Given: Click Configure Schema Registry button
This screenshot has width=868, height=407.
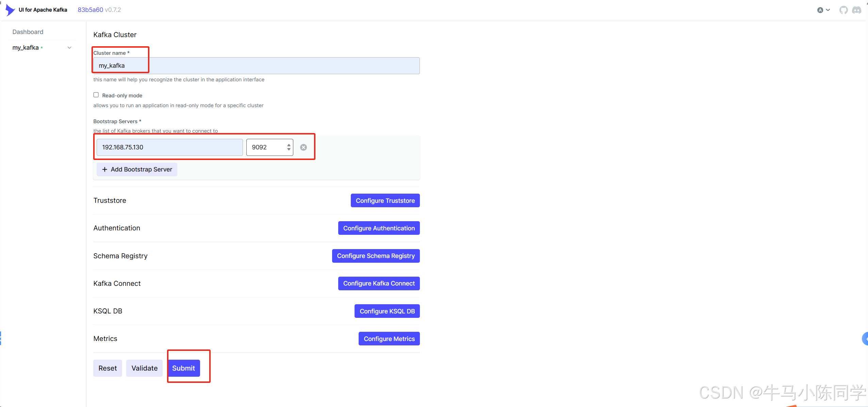Looking at the screenshot, I should [x=376, y=256].
